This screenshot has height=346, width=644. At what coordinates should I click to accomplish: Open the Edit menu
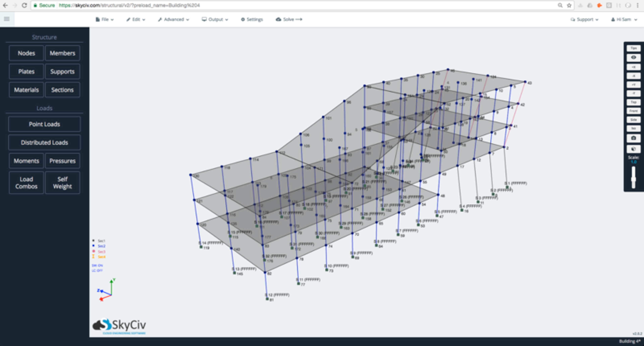pos(136,19)
